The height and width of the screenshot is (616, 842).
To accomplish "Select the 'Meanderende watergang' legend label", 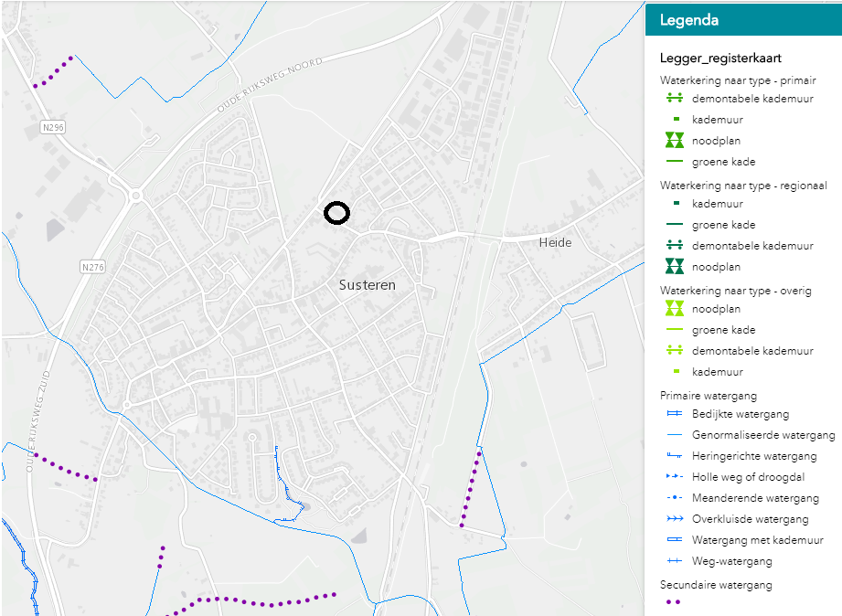I will [755, 498].
